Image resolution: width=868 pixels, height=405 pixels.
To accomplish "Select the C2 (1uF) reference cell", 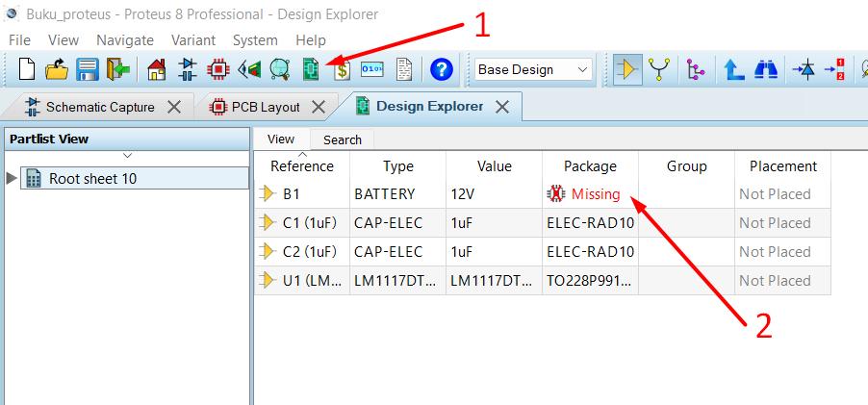I will [302, 252].
